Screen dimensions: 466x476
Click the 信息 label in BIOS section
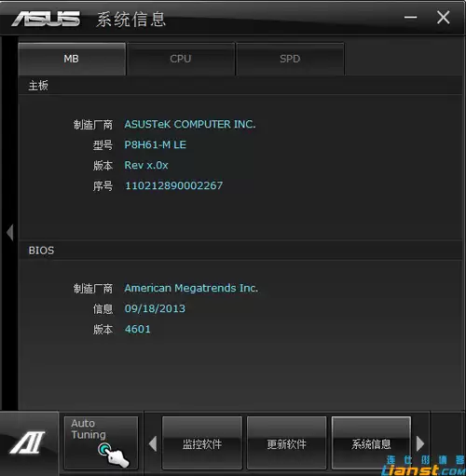103,309
